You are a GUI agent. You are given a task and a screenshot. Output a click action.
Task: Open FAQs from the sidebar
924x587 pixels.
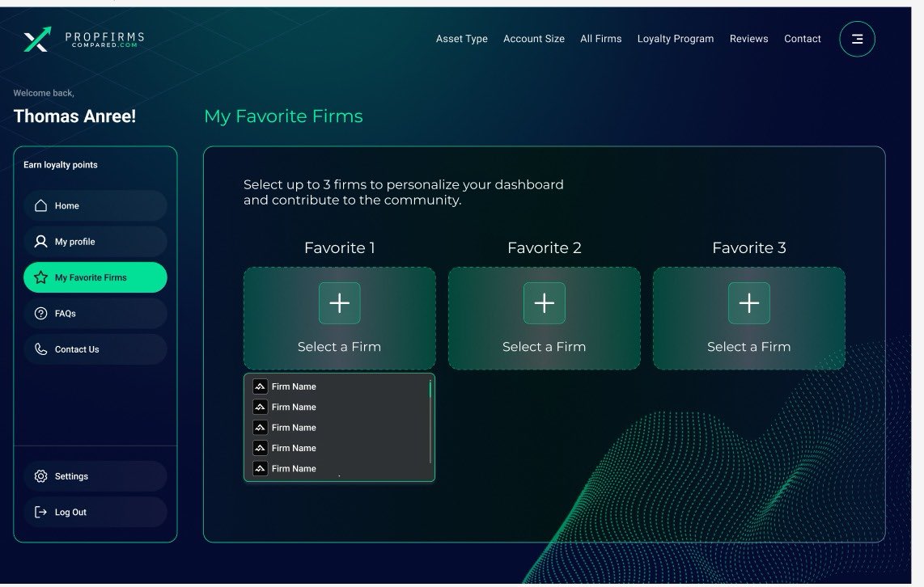click(x=95, y=313)
